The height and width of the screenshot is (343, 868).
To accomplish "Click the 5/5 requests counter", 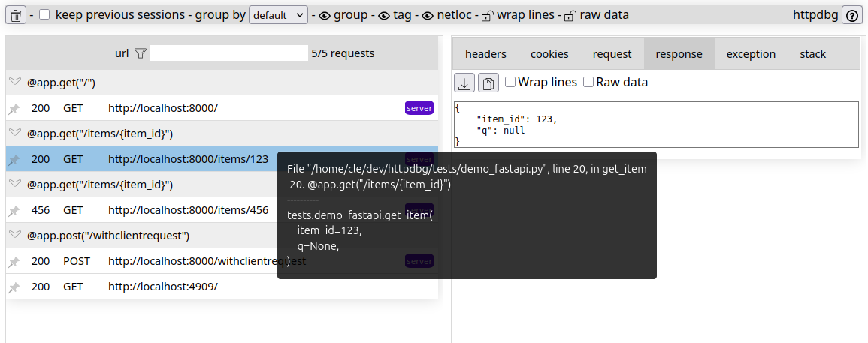I will tap(343, 53).
